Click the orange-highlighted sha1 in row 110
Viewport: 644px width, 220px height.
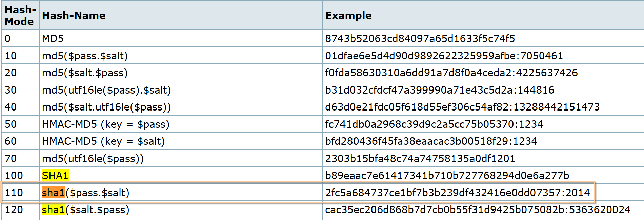pyautogui.click(x=53, y=193)
